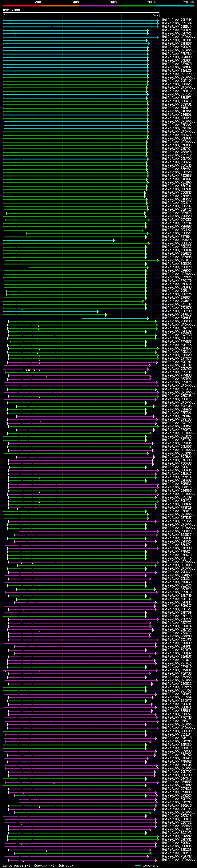Click the short cyan bar for UniRef100_C5X6F5
Viewport: 197px width, 868px height.
(x=59, y=240)
